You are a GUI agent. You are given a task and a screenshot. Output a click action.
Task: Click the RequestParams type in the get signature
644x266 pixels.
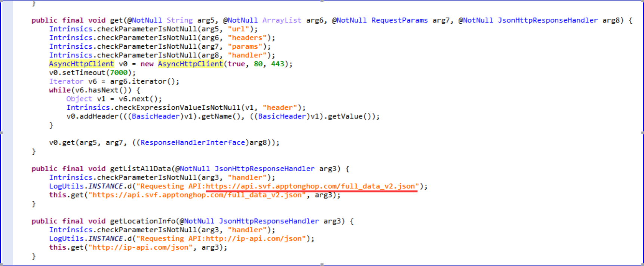click(x=399, y=20)
